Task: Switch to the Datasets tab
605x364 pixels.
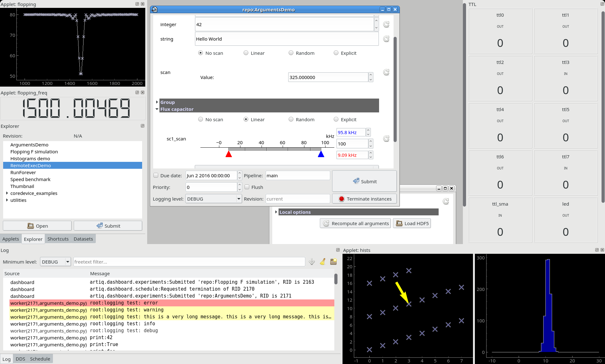Action: pos(83,239)
